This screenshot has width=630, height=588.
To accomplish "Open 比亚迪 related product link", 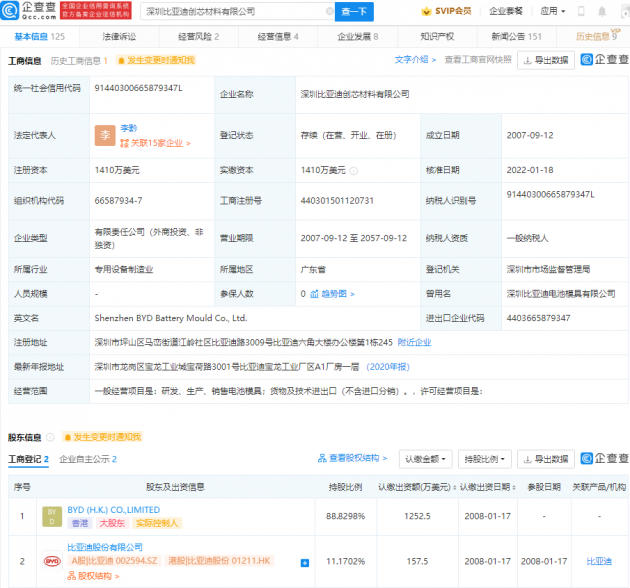I will tap(599, 561).
